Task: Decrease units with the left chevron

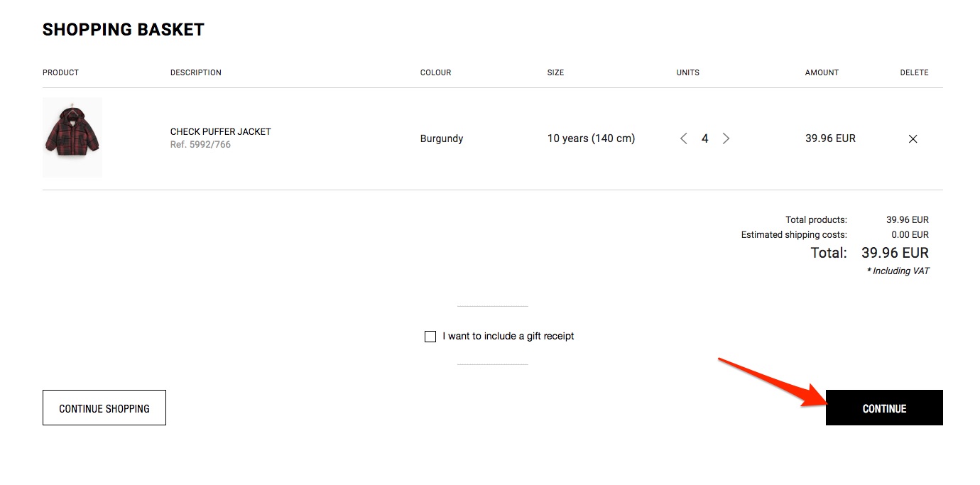Action: (x=684, y=139)
